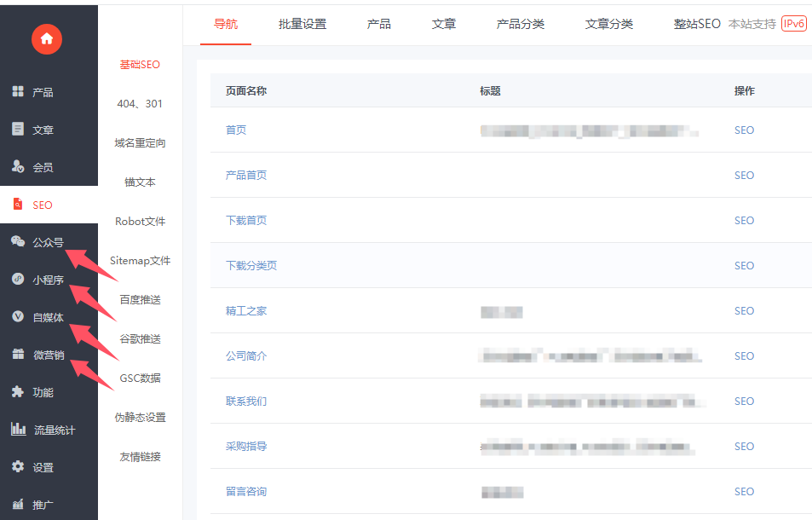Open the 整站SEO tab
The height and width of the screenshot is (520, 812).
(x=697, y=24)
